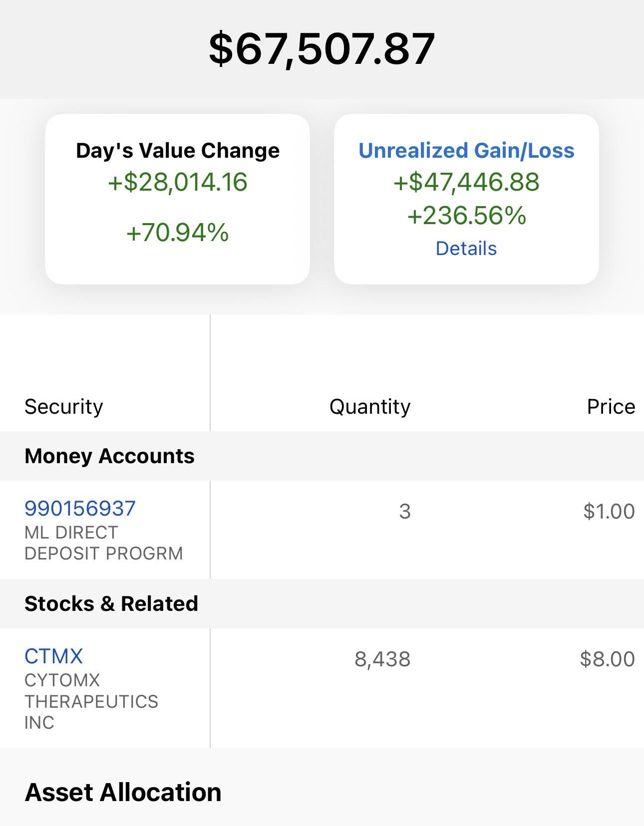Sort by the Quantity column header

pyautogui.click(x=369, y=407)
